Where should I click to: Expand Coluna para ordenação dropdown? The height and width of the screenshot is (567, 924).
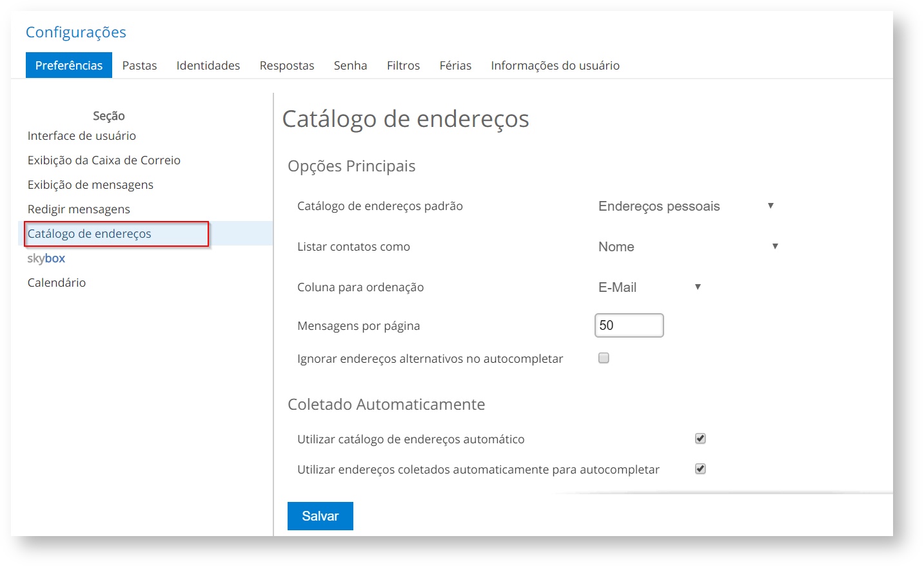[x=649, y=287]
